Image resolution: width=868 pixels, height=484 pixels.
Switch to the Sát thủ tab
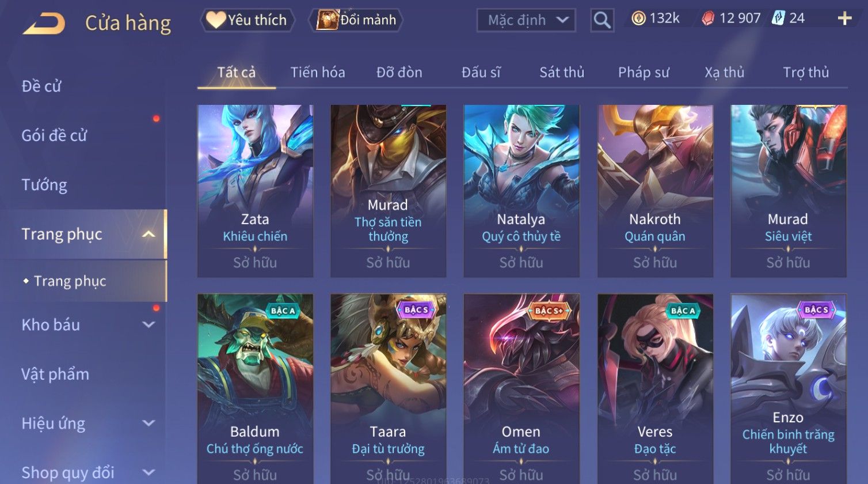(x=561, y=73)
